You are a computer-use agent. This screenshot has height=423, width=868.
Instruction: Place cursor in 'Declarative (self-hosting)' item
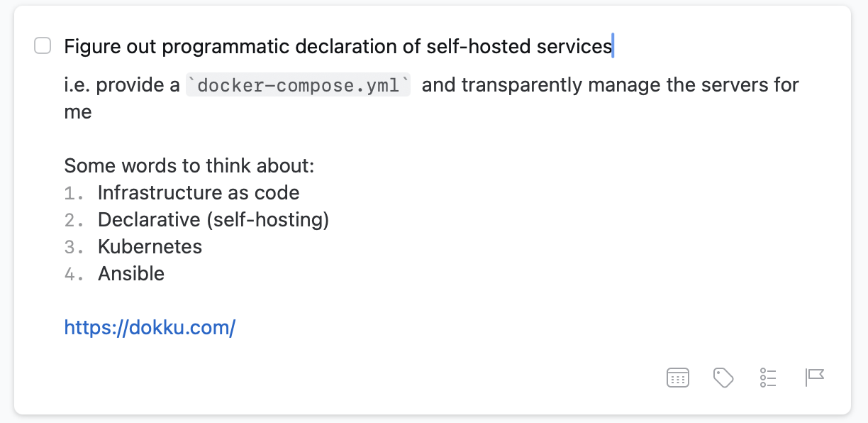(213, 220)
